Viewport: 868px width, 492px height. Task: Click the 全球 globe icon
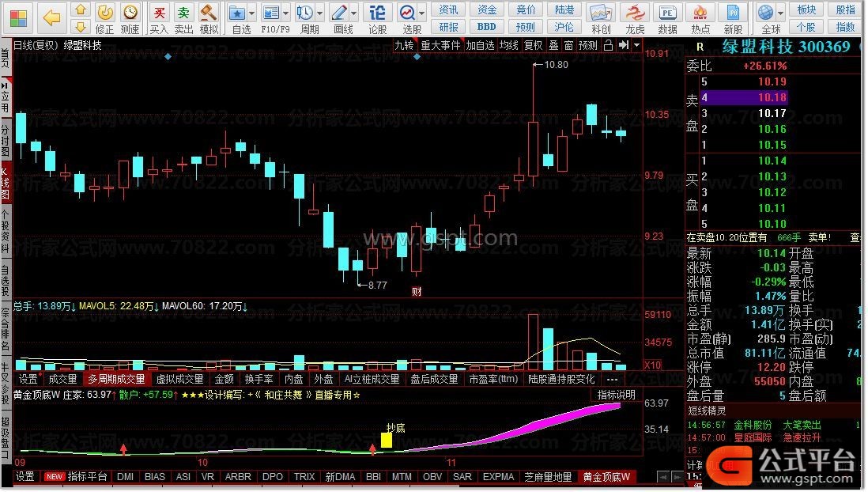(x=765, y=12)
